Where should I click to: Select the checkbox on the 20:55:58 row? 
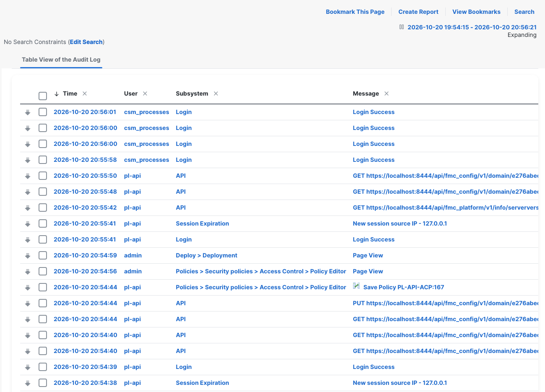(x=43, y=160)
